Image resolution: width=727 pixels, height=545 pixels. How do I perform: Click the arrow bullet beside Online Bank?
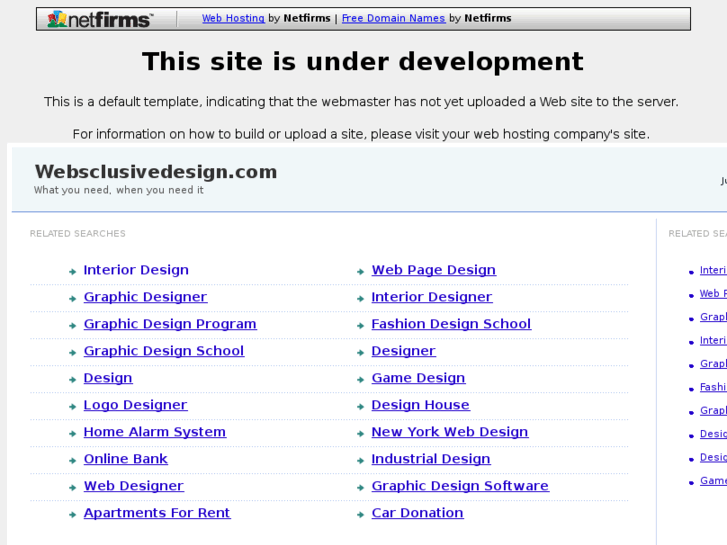click(72, 461)
